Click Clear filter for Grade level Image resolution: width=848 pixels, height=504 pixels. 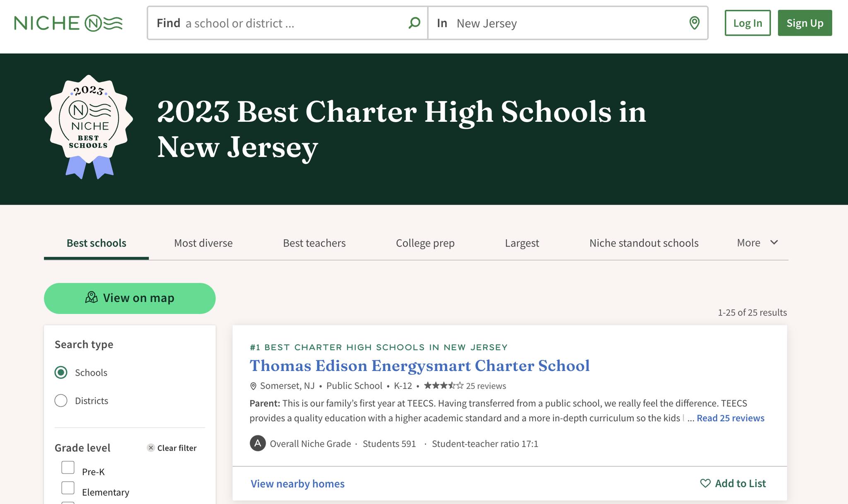[172, 448]
